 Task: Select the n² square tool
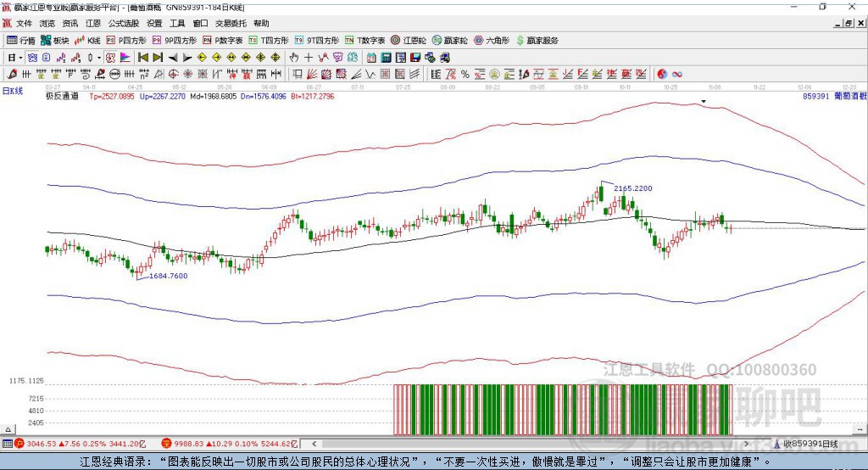[144, 75]
